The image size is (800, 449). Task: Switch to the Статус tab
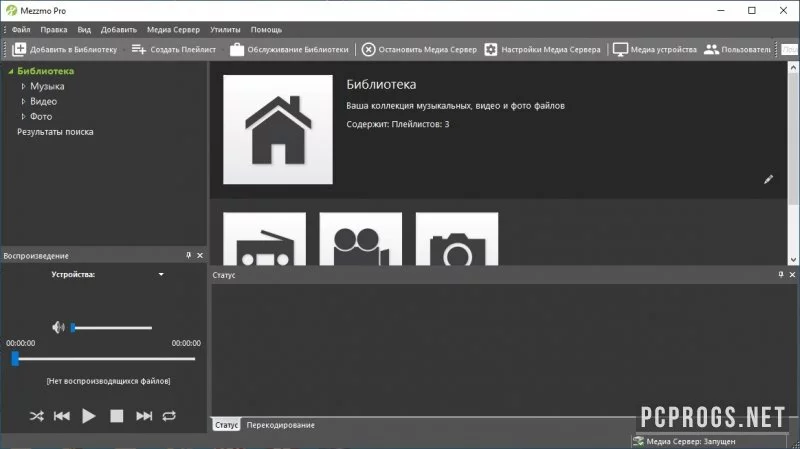226,425
